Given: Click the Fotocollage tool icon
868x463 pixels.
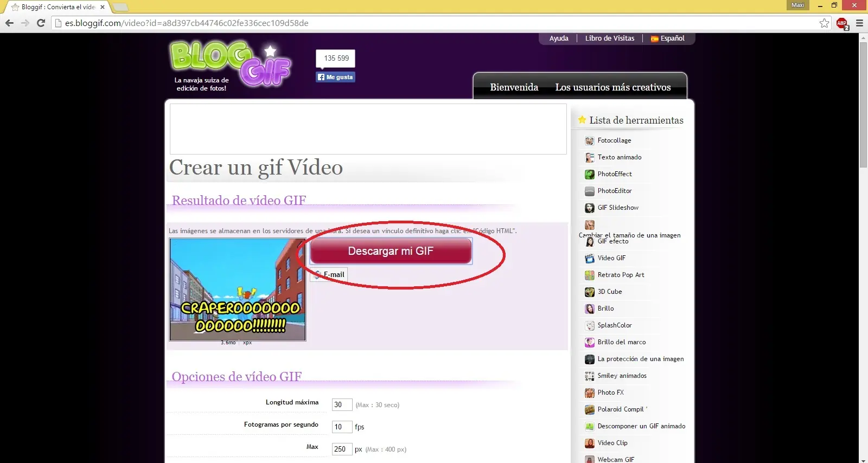Looking at the screenshot, I should (x=590, y=141).
